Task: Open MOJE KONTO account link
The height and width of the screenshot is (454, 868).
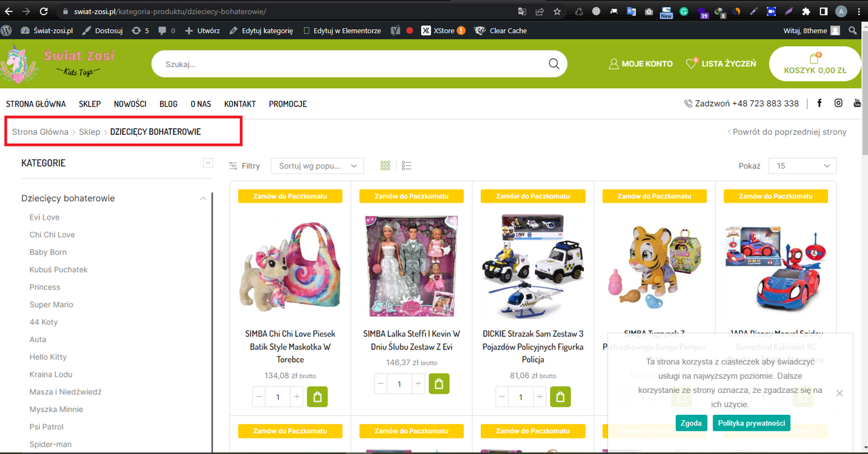Action: [x=641, y=64]
